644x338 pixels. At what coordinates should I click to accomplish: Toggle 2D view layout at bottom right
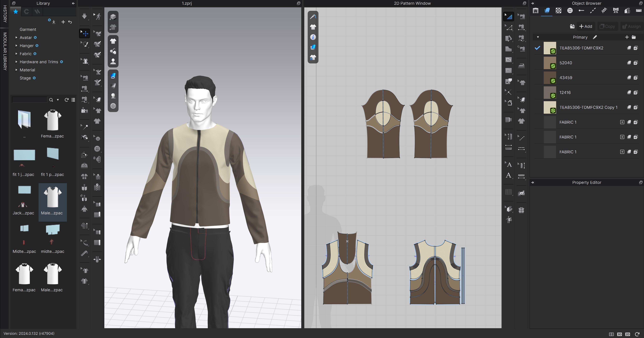pyautogui.click(x=627, y=334)
